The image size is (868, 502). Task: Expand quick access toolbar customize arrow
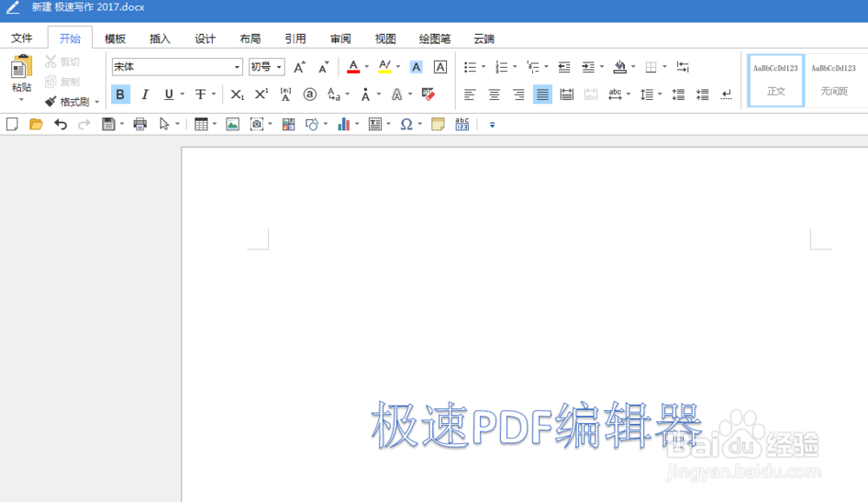click(492, 125)
